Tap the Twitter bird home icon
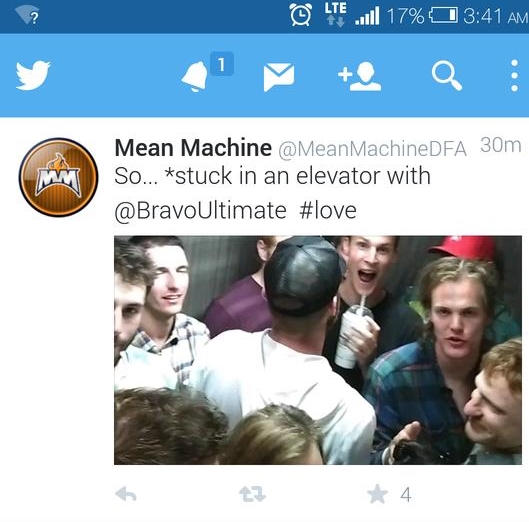 click(33, 75)
